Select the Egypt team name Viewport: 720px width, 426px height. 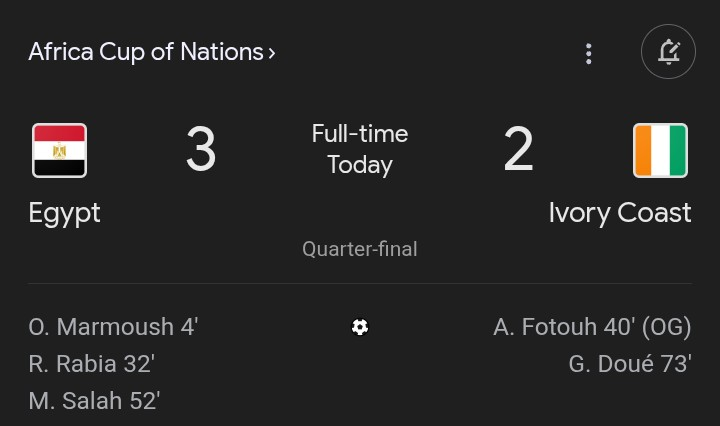tap(64, 213)
